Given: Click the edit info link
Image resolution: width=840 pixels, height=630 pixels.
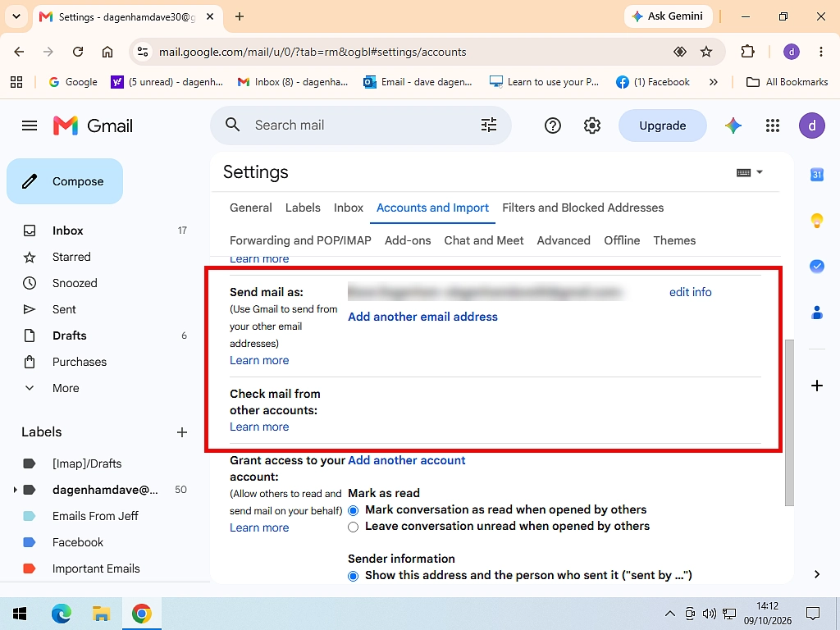Looking at the screenshot, I should tap(691, 292).
